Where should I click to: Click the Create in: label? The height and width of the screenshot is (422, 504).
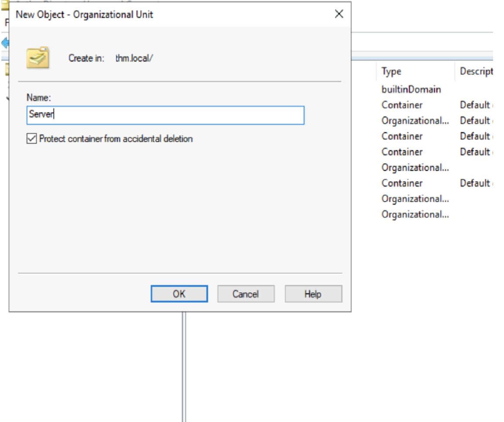click(86, 58)
